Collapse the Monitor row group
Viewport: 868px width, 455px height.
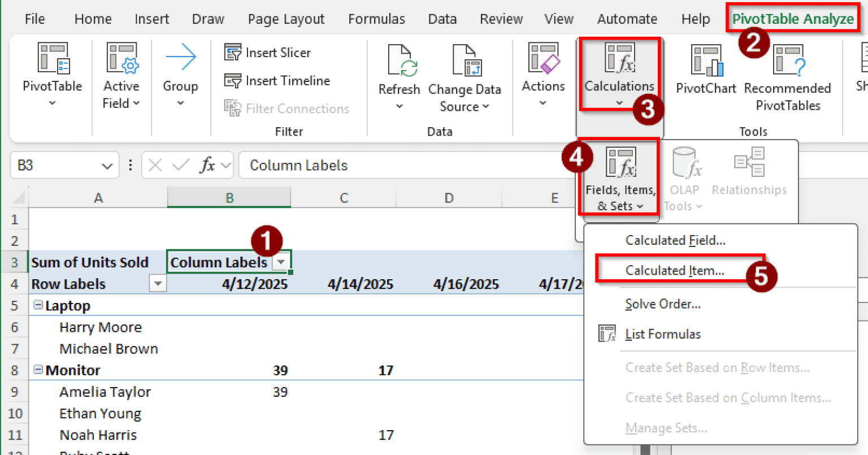pyautogui.click(x=38, y=370)
